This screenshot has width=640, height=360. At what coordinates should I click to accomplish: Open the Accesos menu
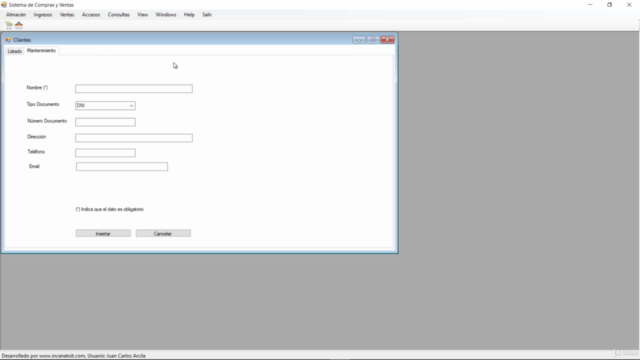click(x=91, y=15)
